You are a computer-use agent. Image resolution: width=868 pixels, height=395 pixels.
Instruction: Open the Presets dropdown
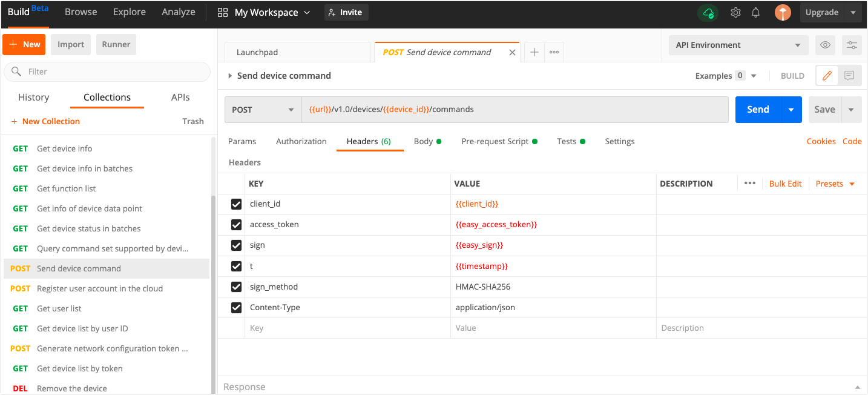835,184
